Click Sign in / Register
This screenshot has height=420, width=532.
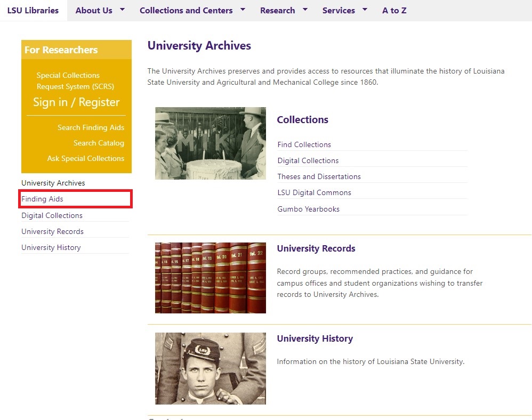tap(76, 102)
